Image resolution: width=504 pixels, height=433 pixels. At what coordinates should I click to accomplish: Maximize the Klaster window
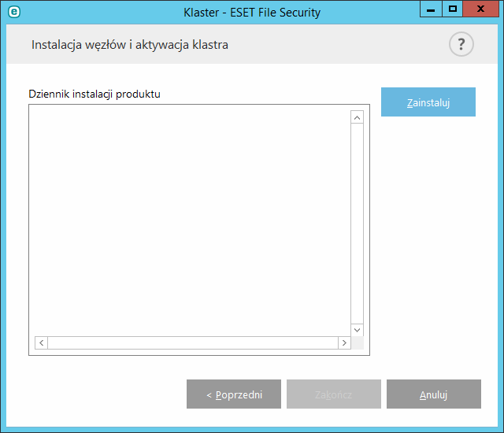tap(453, 9)
